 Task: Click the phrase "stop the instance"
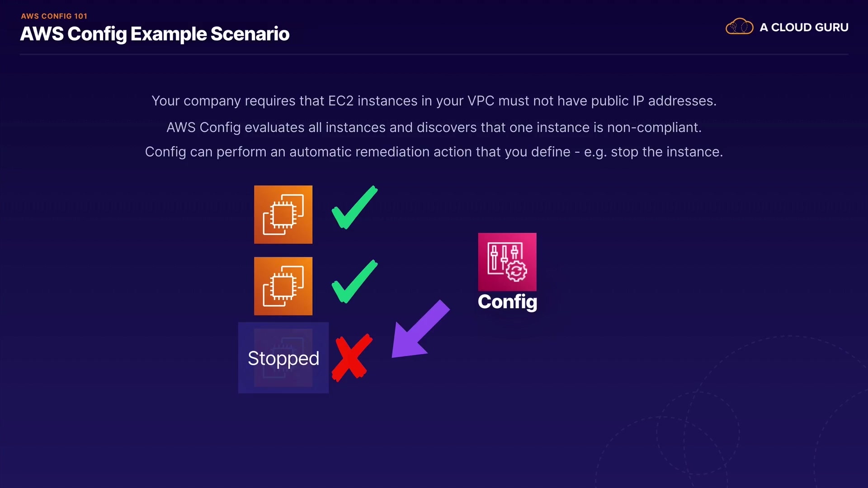coord(666,152)
